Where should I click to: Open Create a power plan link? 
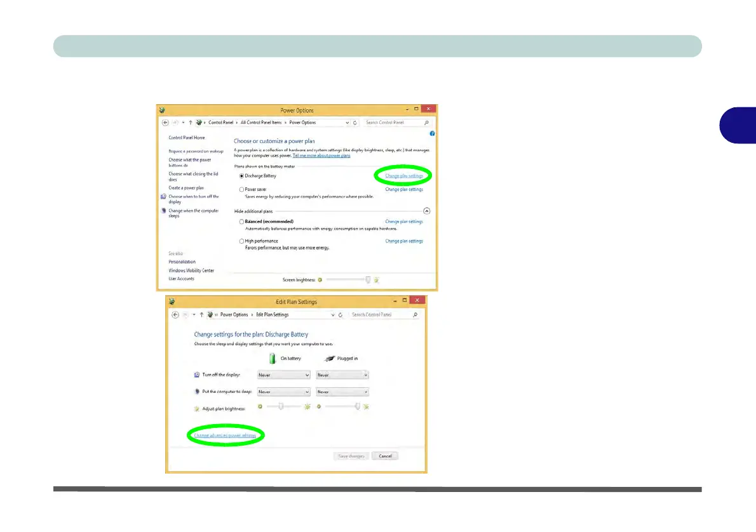(x=186, y=188)
